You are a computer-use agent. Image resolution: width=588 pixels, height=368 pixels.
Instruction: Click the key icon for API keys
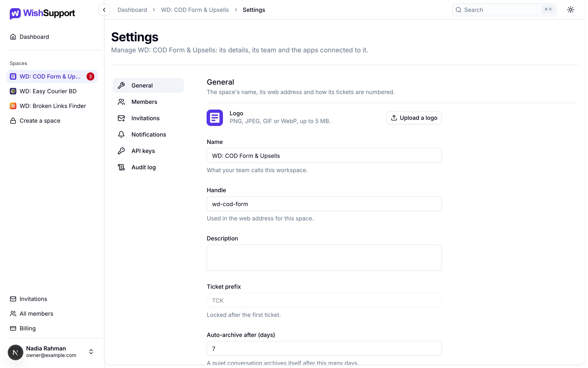(x=121, y=151)
